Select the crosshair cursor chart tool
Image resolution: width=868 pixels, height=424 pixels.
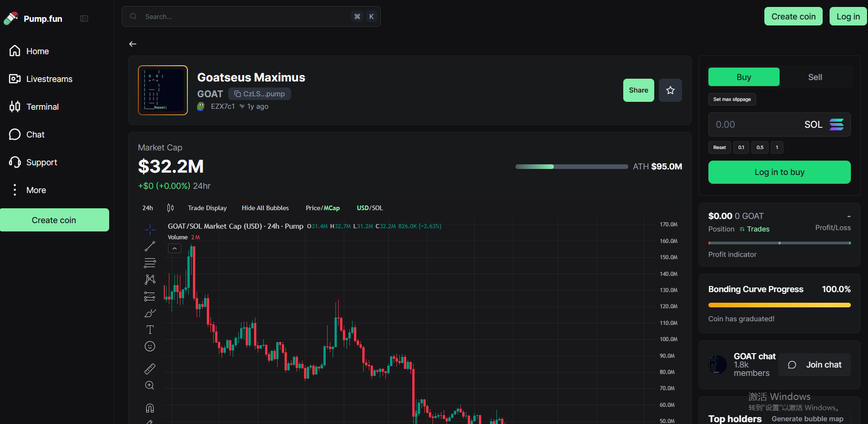150,230
